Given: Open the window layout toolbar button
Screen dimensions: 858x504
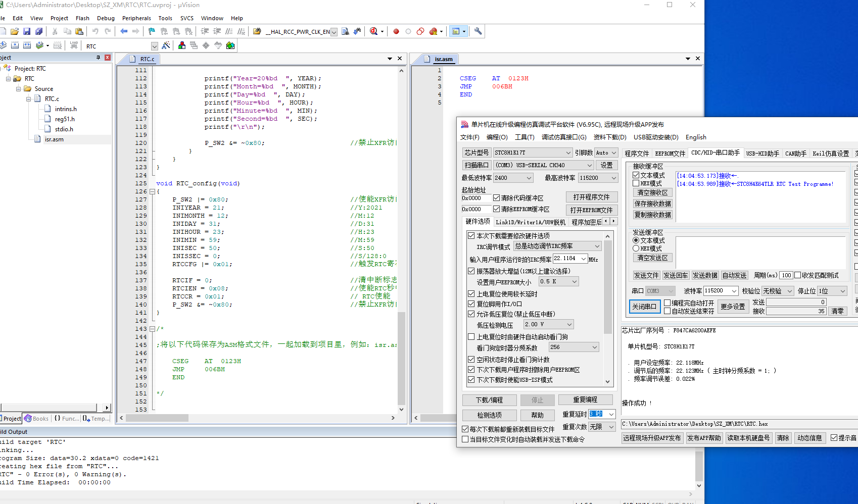Looking at the screenshot, I should pyautogui.click(x=456, y=31).
